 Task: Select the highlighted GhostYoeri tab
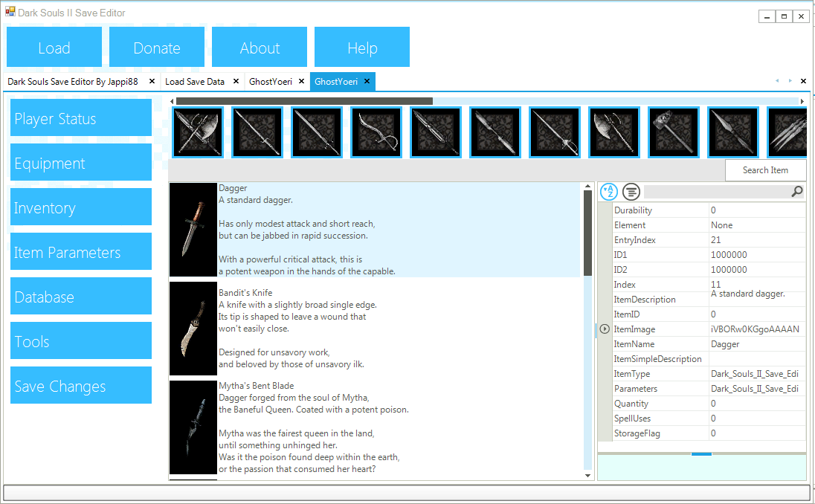click(x=336, y=82)
